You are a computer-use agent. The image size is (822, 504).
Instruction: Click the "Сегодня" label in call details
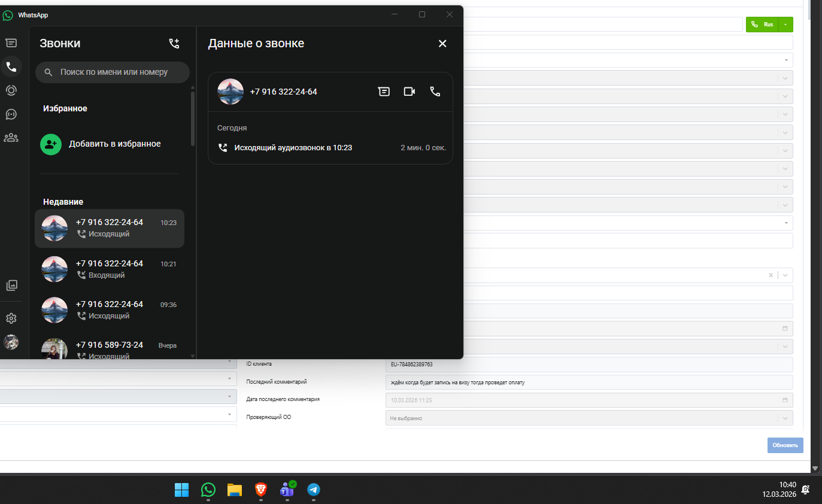(232, 128)
